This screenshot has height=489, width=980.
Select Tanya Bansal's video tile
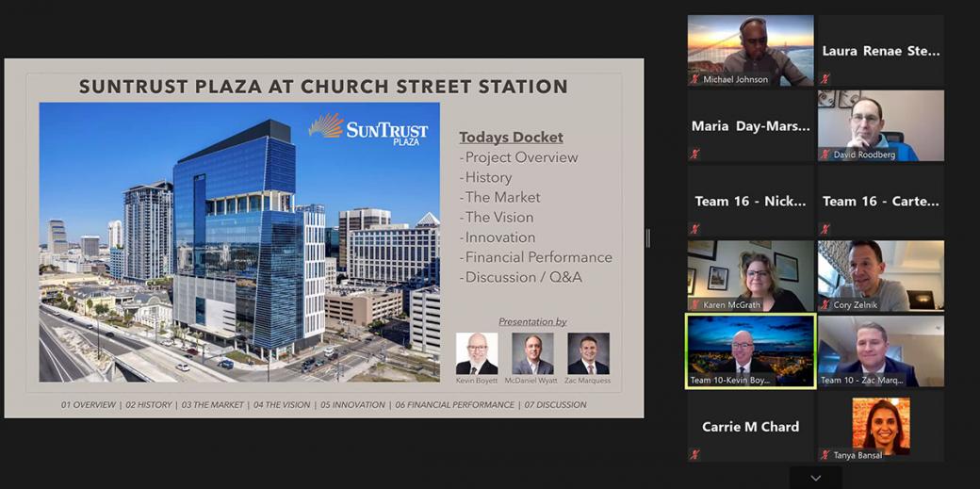pos(881,426)
